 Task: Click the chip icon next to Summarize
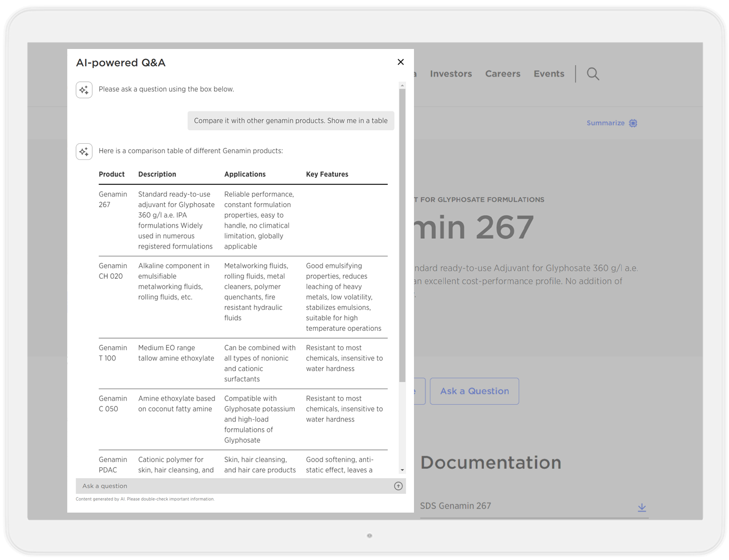633,123
